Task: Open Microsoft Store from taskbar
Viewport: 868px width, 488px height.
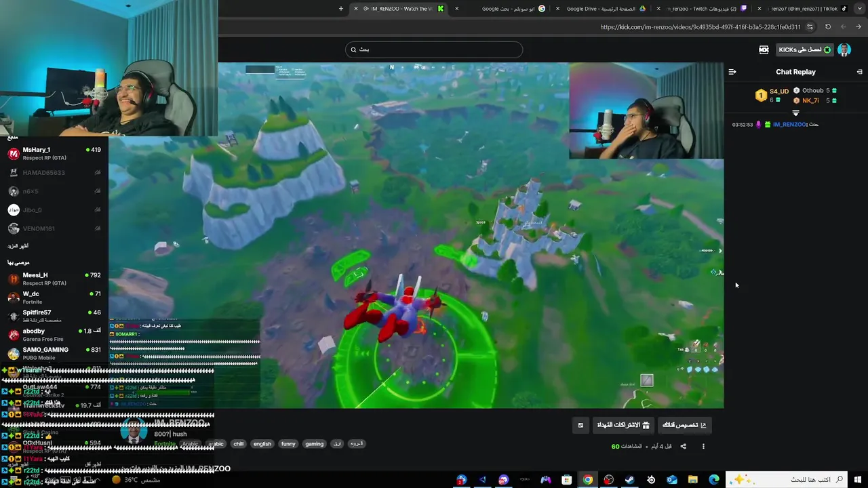Action: tap(566, 480)
